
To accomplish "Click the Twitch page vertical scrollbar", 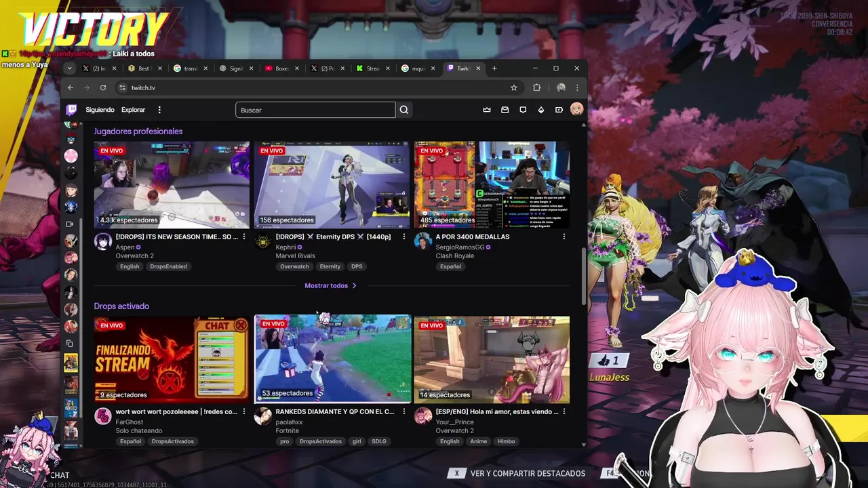I will 584,276.
